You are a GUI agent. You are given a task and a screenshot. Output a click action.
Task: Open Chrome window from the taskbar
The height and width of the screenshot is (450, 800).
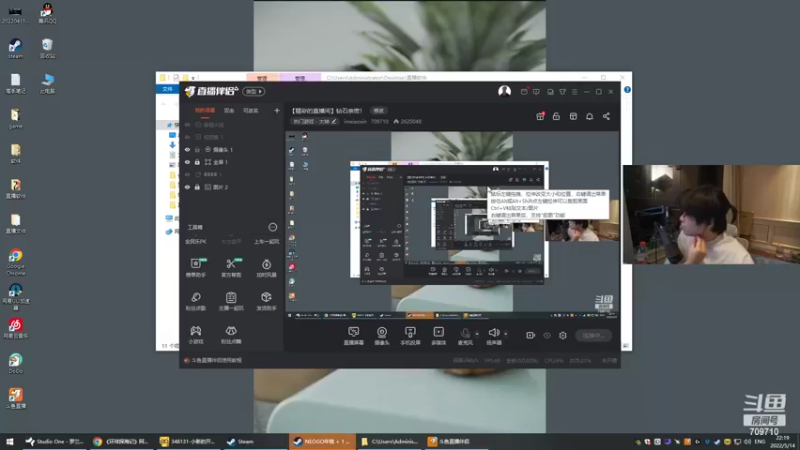122,441
